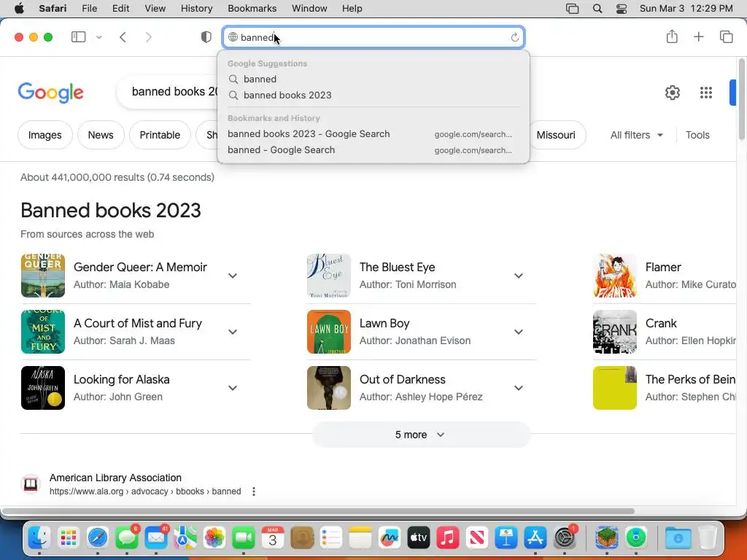Image resolution: width=747 pixels, height=560 pixels.
Task: Click the vertical page scrollbar
Action: point(742,99)
